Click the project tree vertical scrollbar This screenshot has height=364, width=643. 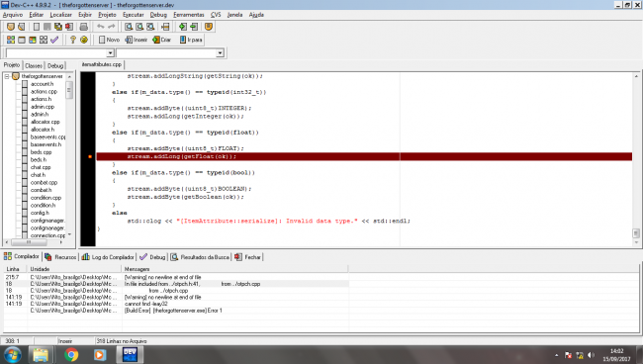[x=69, y=155]
